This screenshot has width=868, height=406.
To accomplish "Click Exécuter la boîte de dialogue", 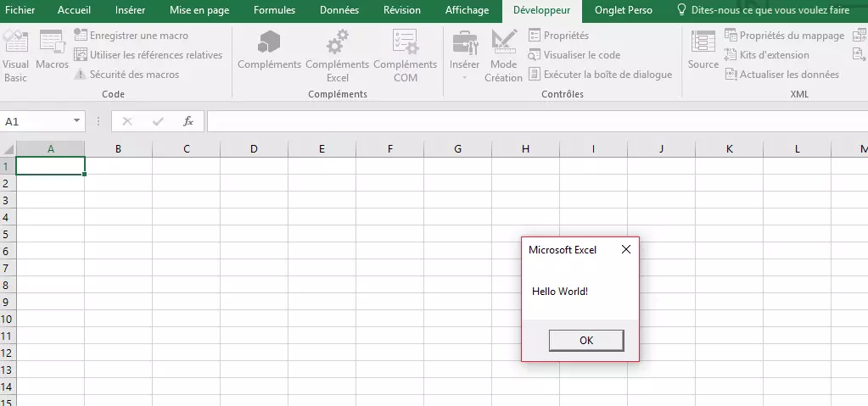I will click(x=600, y=74).
